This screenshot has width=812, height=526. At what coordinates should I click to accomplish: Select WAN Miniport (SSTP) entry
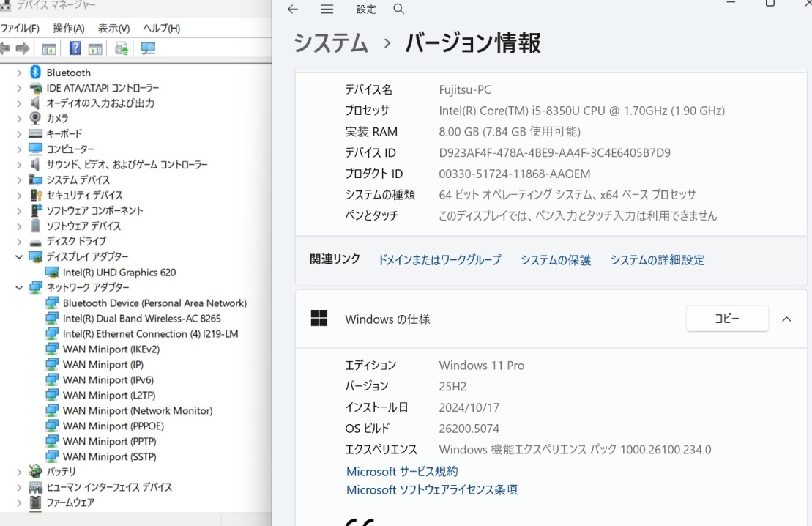pyautogui.click(x=109, y=457)
